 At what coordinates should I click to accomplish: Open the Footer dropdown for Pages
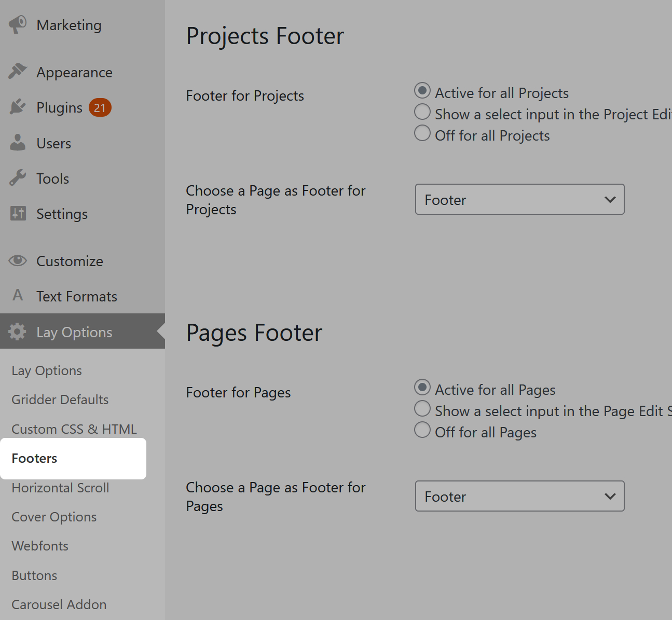pyautogui.click(x=519, y=496)
